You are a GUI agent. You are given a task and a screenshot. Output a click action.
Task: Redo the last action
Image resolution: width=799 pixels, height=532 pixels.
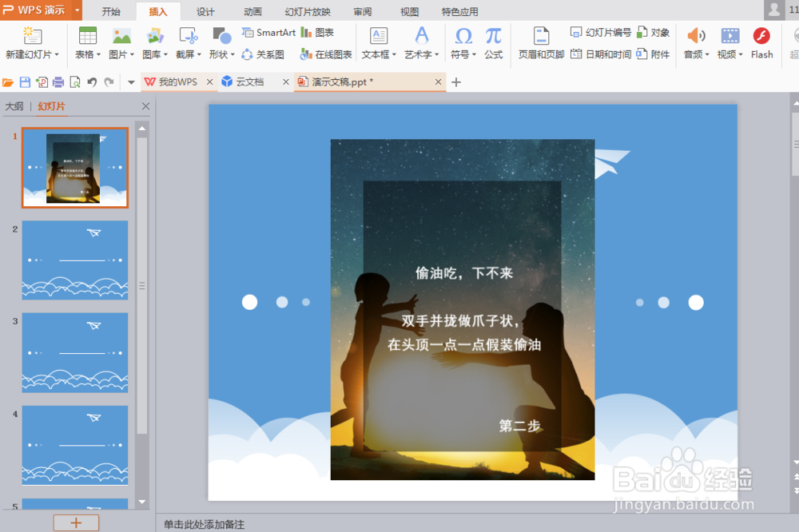coord(109,82)
